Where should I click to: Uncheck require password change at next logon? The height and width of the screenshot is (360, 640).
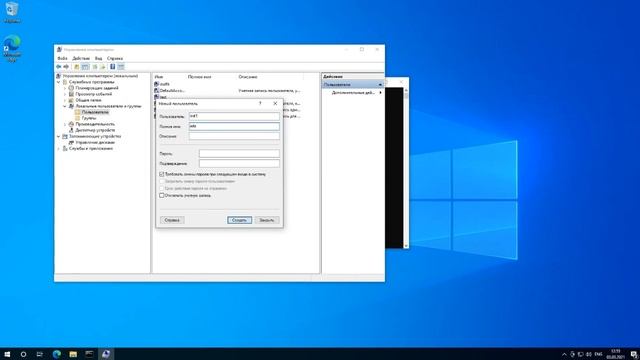pyautogui.click(x=162, y=174)
